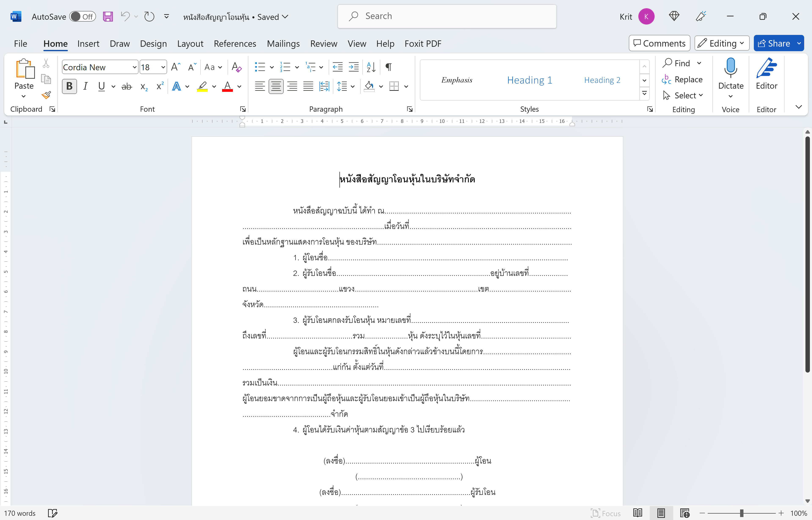The image size is (812, 520).
Task: Click the Microsoft 365 diamond icon
Action: click(674, 16)
